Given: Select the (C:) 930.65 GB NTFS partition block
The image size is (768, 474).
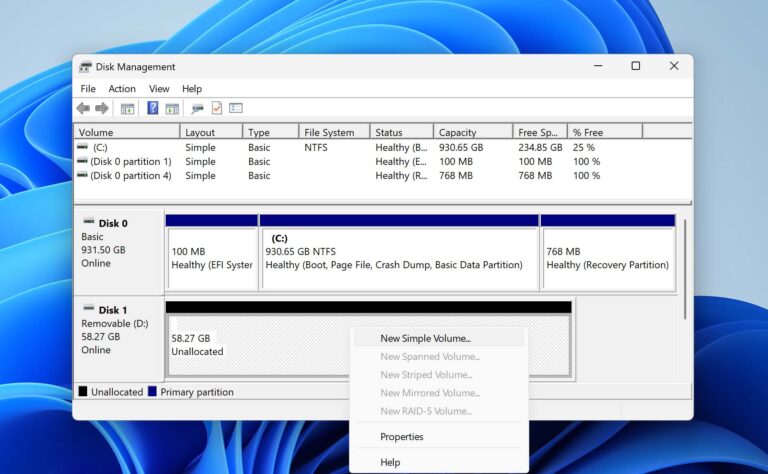Looking at the screenshot, I should click(x=399, y=252).
